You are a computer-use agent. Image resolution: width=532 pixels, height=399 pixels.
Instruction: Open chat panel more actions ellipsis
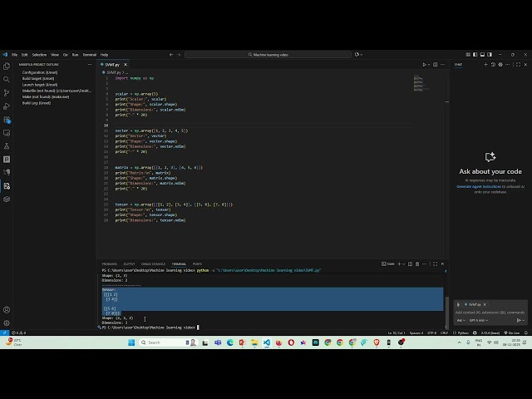pyautogui.click(x=508, y=65)
